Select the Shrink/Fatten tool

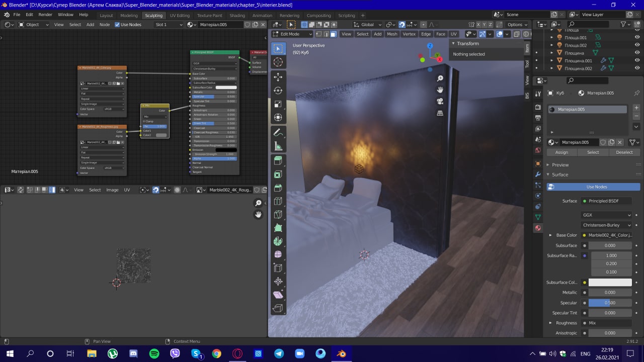pyautogui.click(x=278, y=282)
